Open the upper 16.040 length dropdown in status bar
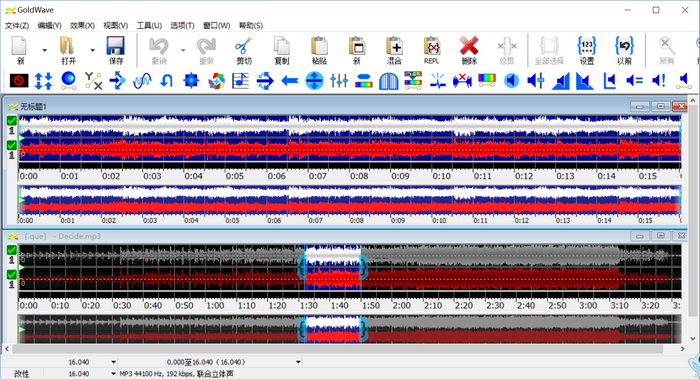 click(x=113, y=362)
